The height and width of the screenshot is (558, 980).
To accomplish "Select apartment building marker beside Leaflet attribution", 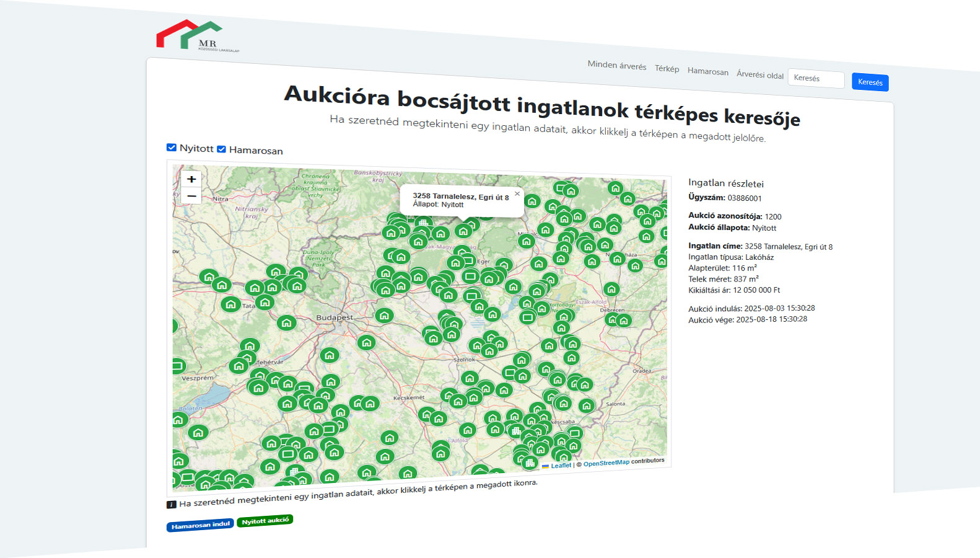I will (530, 463).
